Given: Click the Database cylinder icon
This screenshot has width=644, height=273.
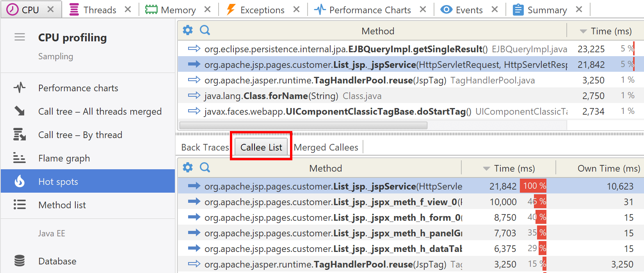Looking at the screenshot, I should tap(20, 261).
